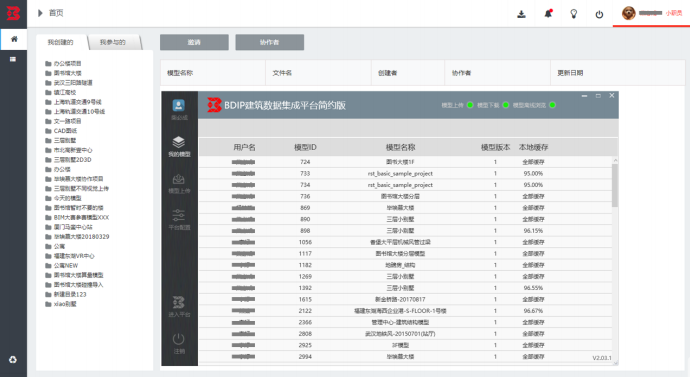
Task: Click folder icon of 公寓NEW
Action: 48,265
